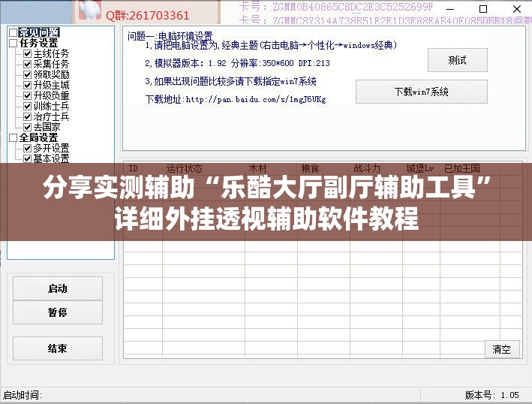Select the 全局设置 tree node label
The height and width of the screenshot is (404, 532).
[38, 138]
